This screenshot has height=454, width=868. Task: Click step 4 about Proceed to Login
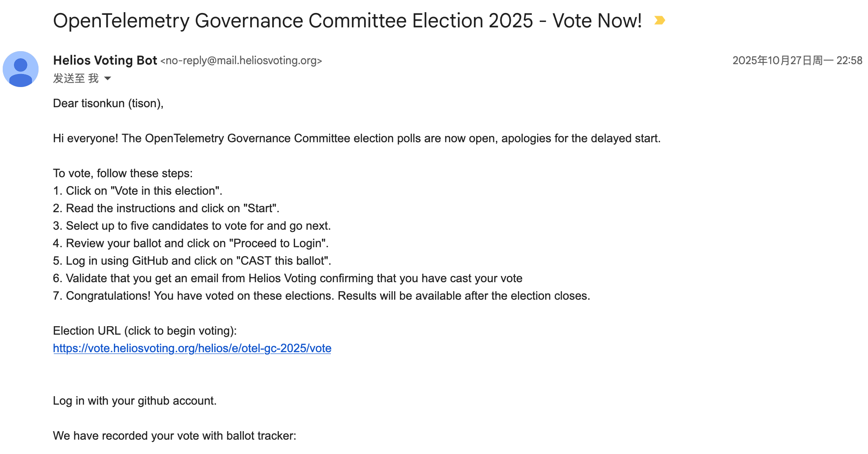191,243
